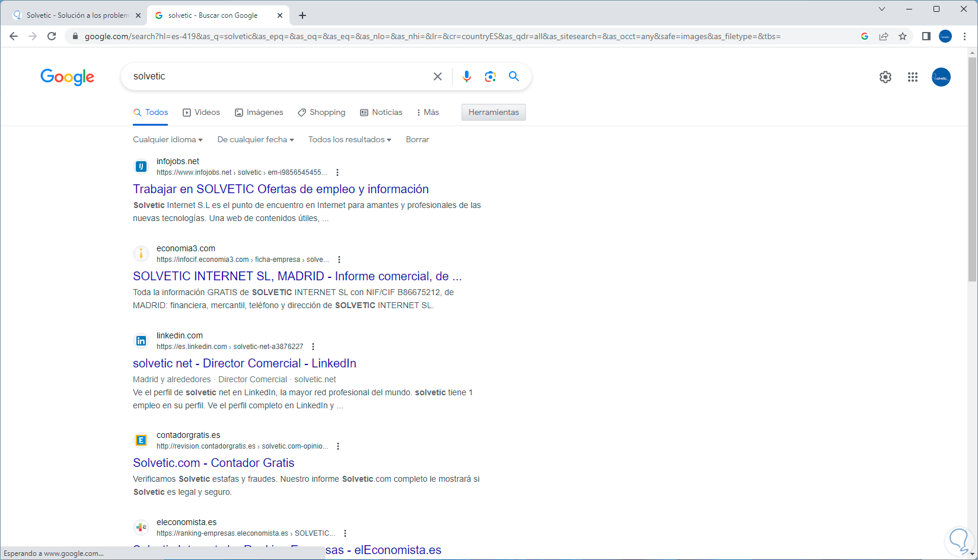Toggle the Herramientas button
Screen dimensions: 978x560
(493, 113)
